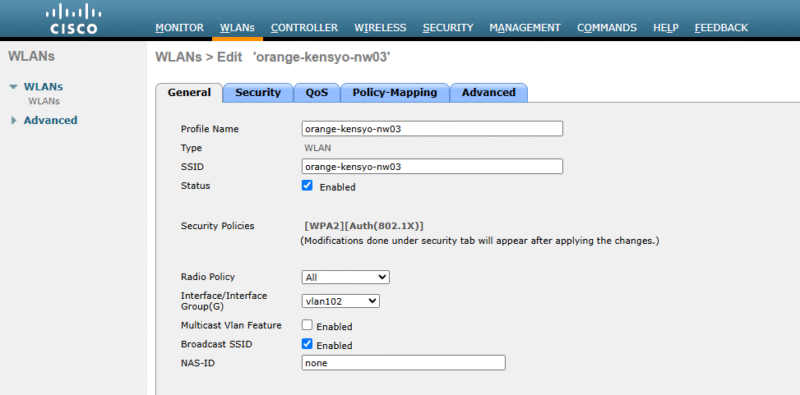Focus the NAS-ID input field

(x=404, y=363)
